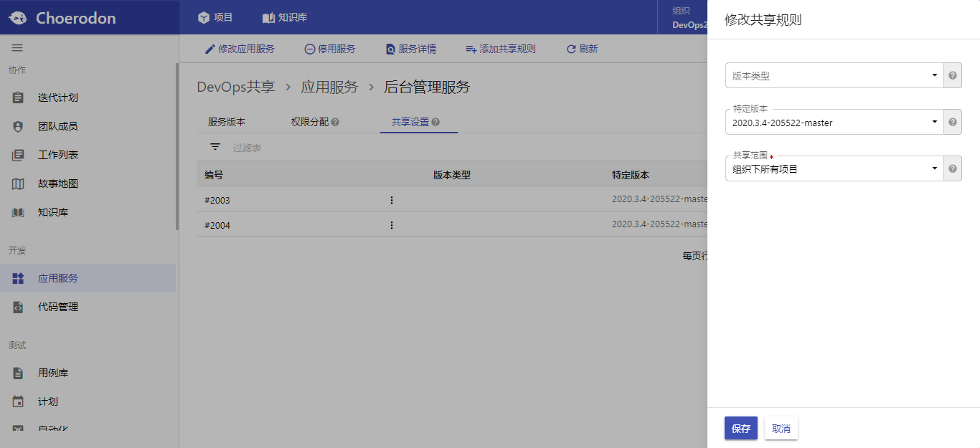980x448 pixels.
Task: Save the sharing rule with 保存
Action: (740, 428)
